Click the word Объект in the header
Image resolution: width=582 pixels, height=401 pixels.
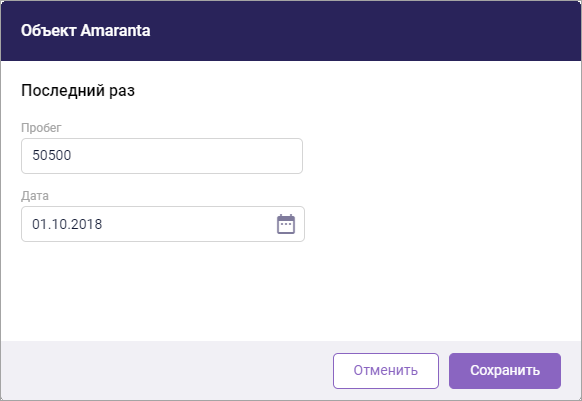49,30
